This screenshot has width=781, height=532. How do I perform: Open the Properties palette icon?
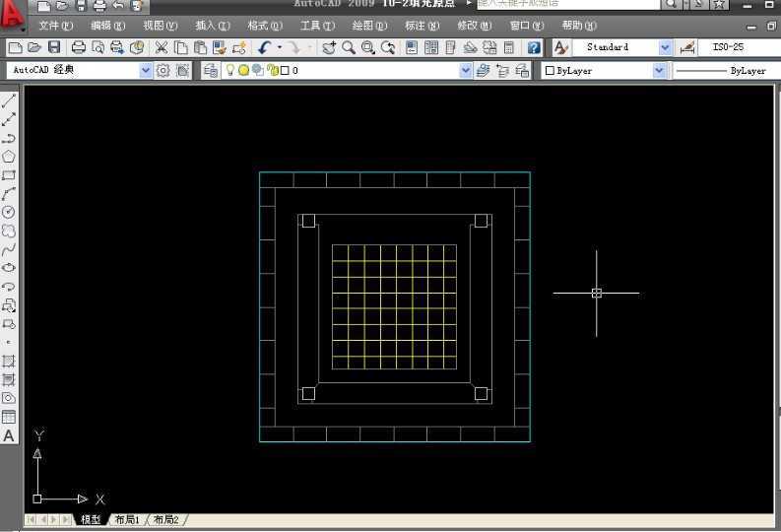[412, 48]
